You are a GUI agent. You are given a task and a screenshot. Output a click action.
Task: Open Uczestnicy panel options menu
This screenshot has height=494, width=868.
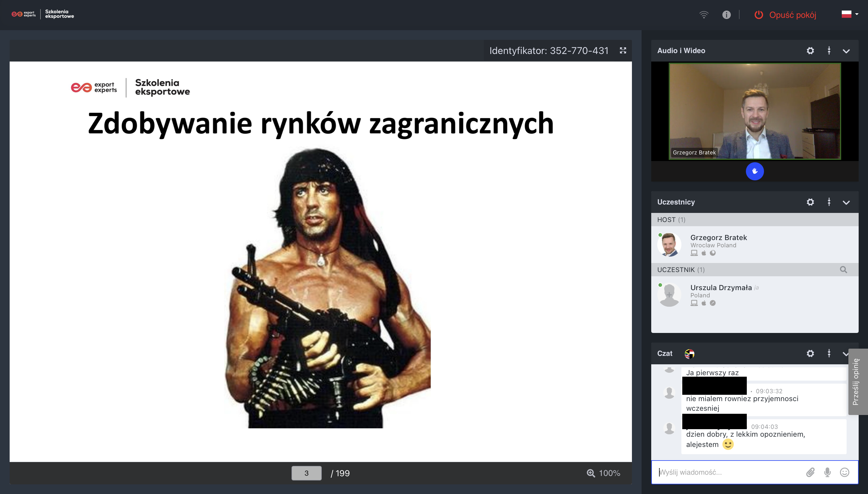pos(829,202)
